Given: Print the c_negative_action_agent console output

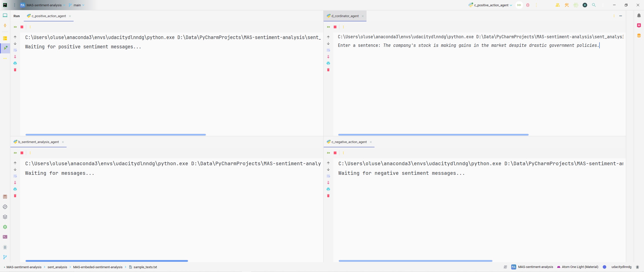Looking at the screenshot, I should (328, 189).
